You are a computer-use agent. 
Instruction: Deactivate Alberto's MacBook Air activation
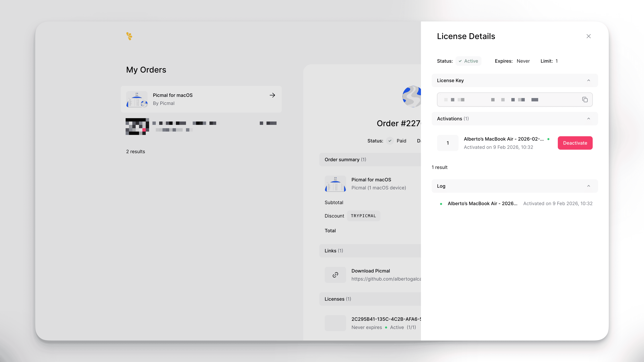[x=575, y=143]
